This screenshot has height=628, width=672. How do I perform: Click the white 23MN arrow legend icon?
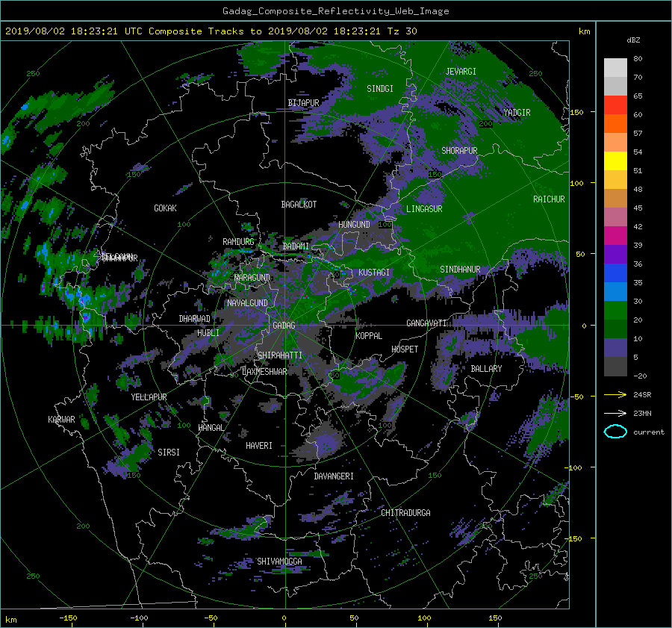click(x=615, y=413)
